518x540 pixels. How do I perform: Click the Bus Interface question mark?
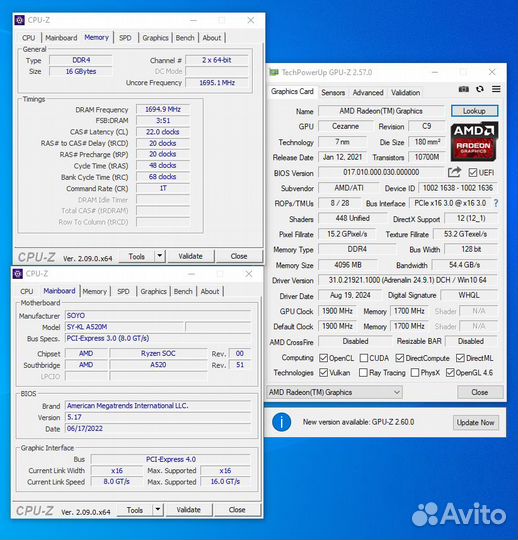pyautogui.click(x=496, y=203)
